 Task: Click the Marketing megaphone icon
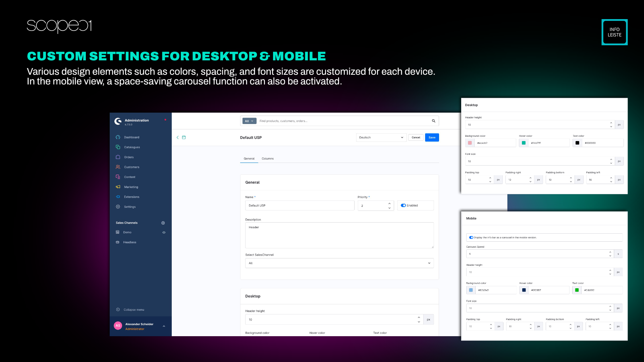click(118, 187)
